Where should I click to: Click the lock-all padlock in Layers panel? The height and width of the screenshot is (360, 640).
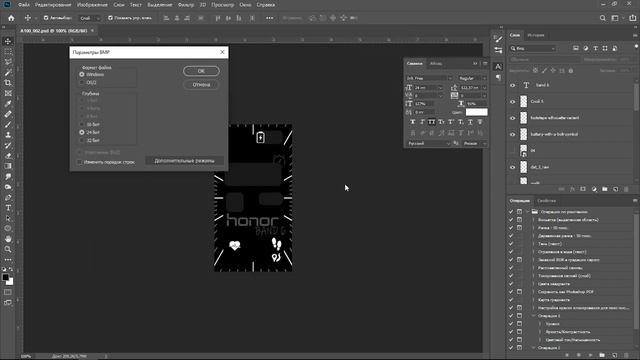point(571,71)
